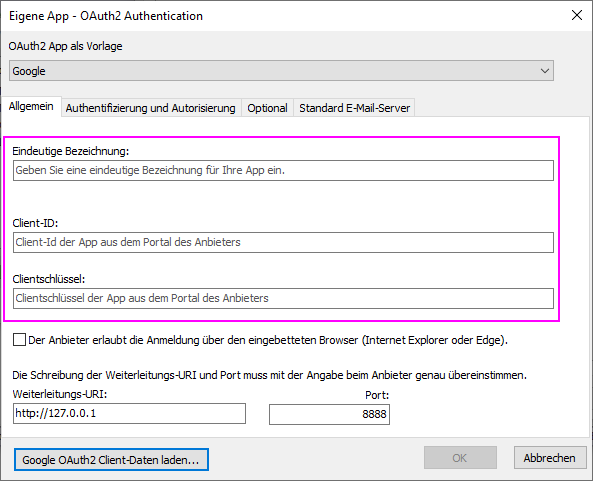Click the OK button
593x481 pixels.
(x=460, y=458)
